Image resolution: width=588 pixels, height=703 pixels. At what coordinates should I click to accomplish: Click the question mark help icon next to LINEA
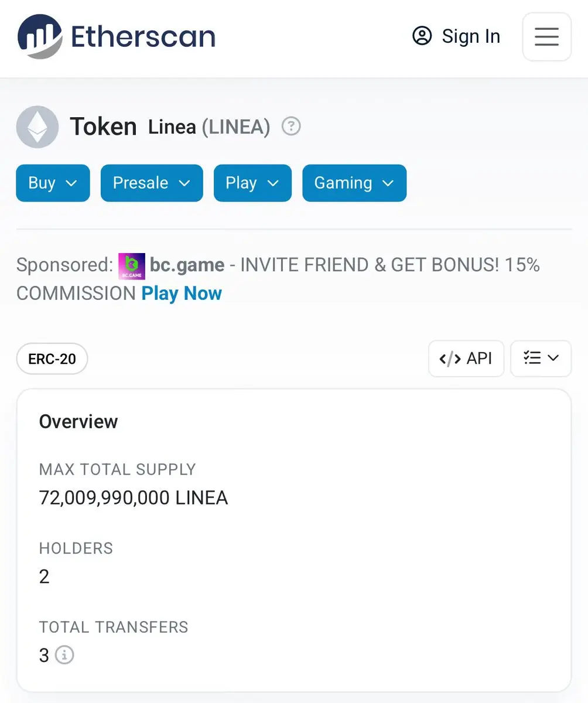(x=291, y=127)
